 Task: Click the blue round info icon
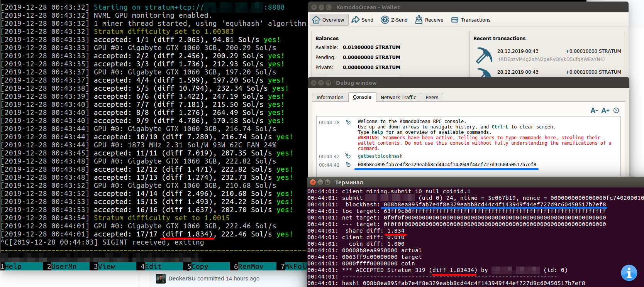[x=629, y=273]
